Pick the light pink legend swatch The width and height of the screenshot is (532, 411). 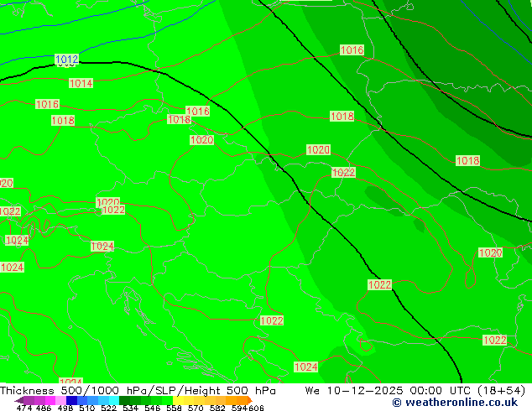click(x=60, y=400)
